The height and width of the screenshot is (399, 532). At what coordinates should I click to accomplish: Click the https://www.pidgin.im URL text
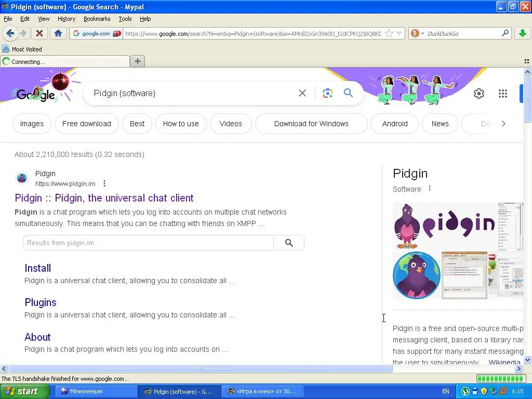65,184
